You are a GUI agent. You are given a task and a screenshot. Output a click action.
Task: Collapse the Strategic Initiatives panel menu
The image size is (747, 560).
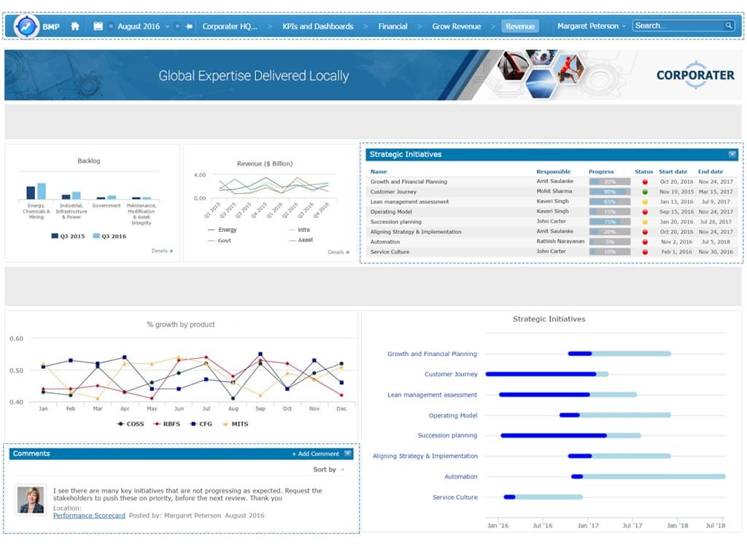coord(732,155)
